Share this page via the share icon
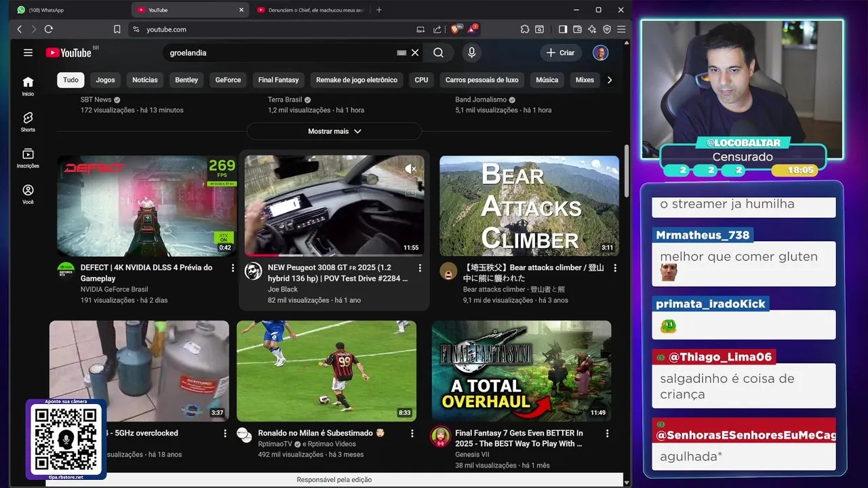Image resolution: width=868 pixels, height=488 pixels. pyautogui.click(x=437, y=29)
